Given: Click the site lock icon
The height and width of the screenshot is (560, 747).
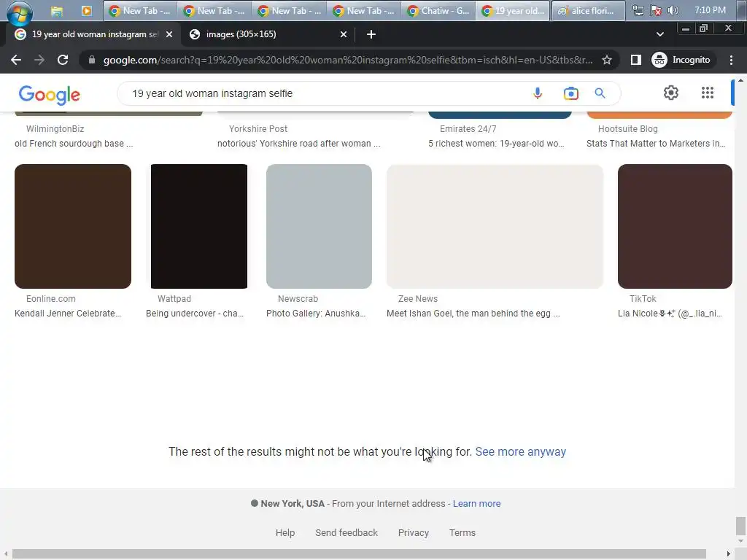Looking at the screenshot, I should pos(92,60).
